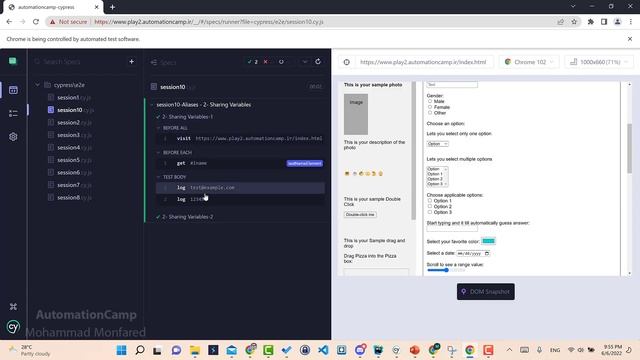The height and width of the screenshot is (360, 640).
Task: Click the visit command log entry
Action: coord(241,138)
